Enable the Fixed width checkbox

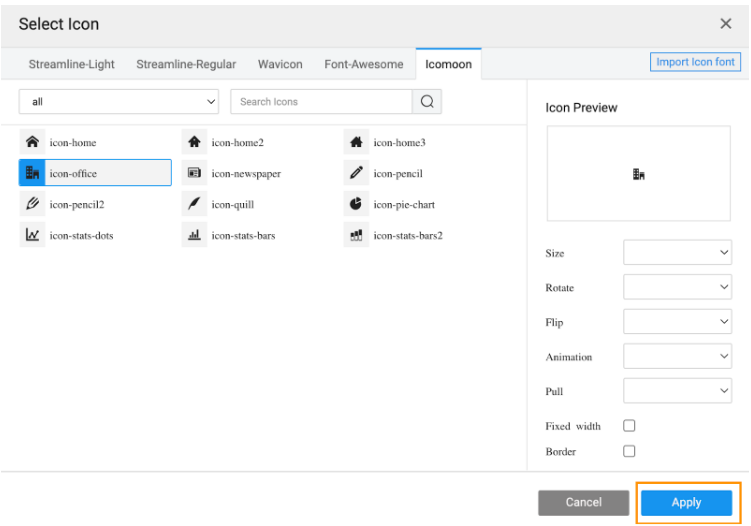point(629,426)
